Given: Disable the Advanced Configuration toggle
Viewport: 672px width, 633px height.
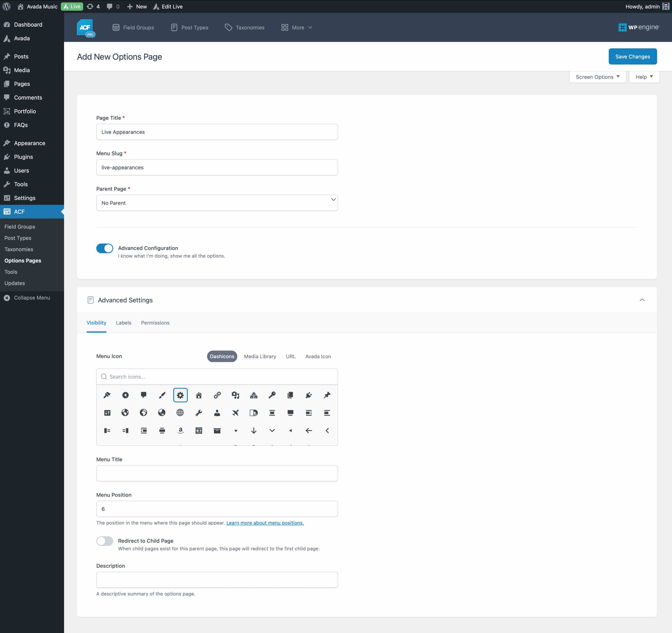Looking at the screenshot, I should pos(104,248).
